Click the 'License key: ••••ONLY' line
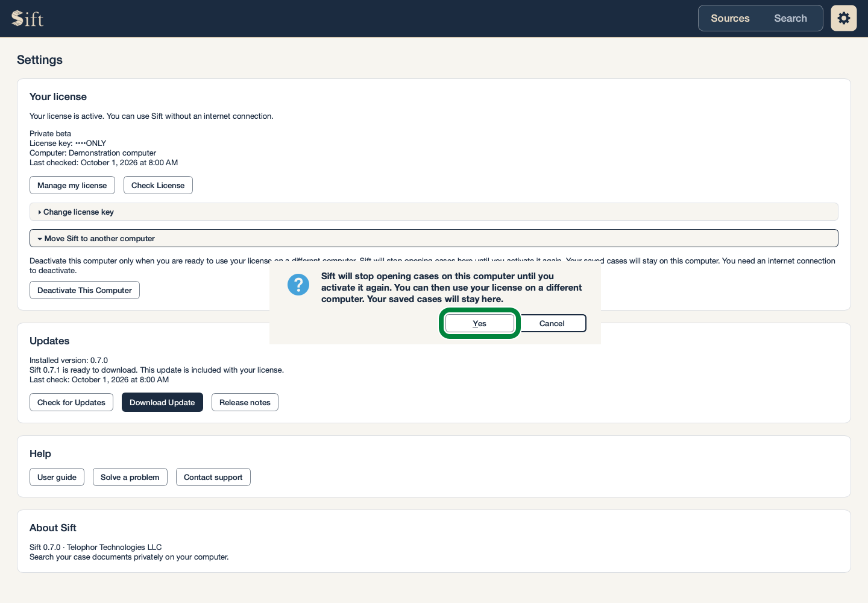This screenshot has width=868, height=603. [68, 144]
